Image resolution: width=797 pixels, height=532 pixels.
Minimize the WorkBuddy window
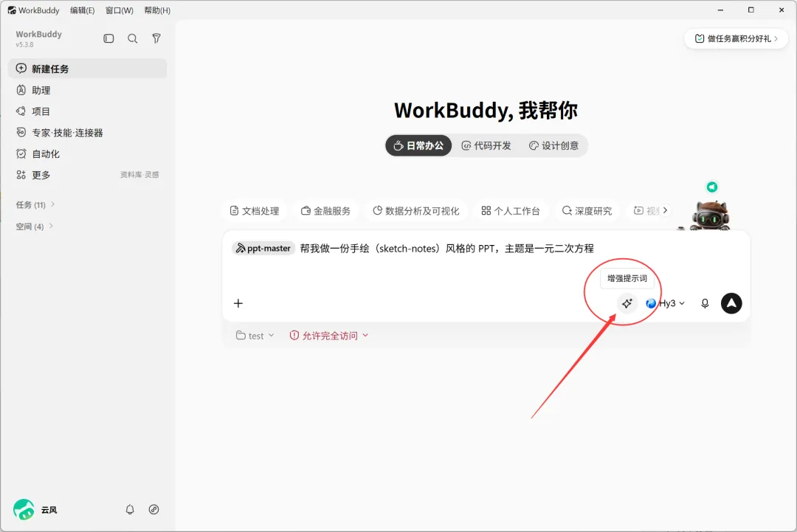click(x=720, y=10)
